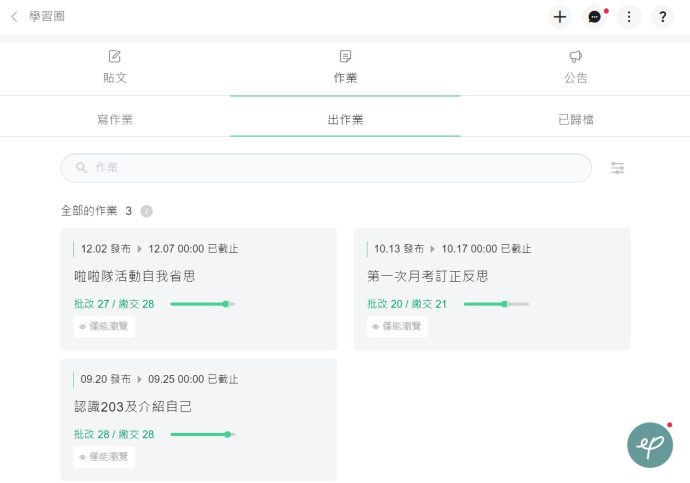Open the 認識203及介紹自己 assignment

click(x=133, y=407)
